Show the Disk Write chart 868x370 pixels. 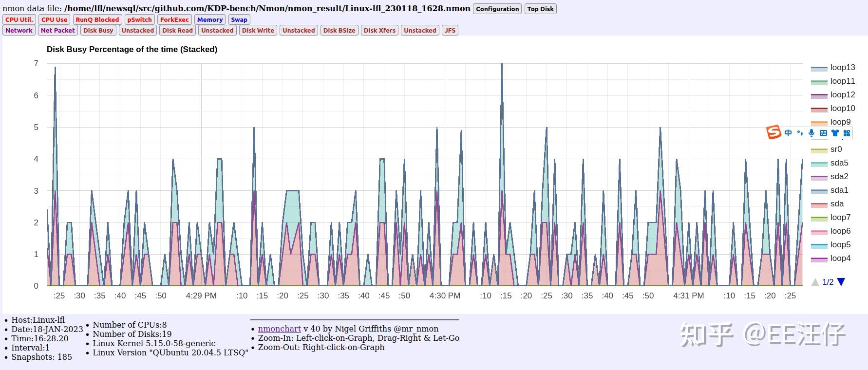tap(258, 30)
